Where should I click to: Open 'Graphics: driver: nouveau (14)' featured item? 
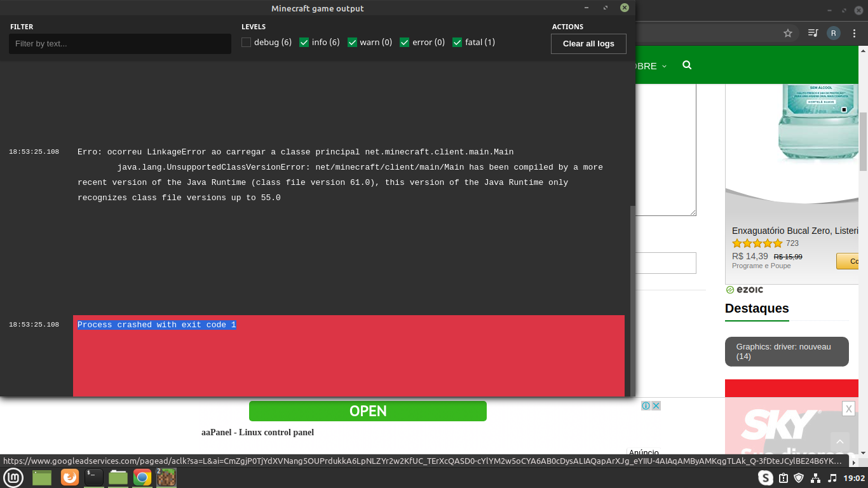(x=787, y=351)
